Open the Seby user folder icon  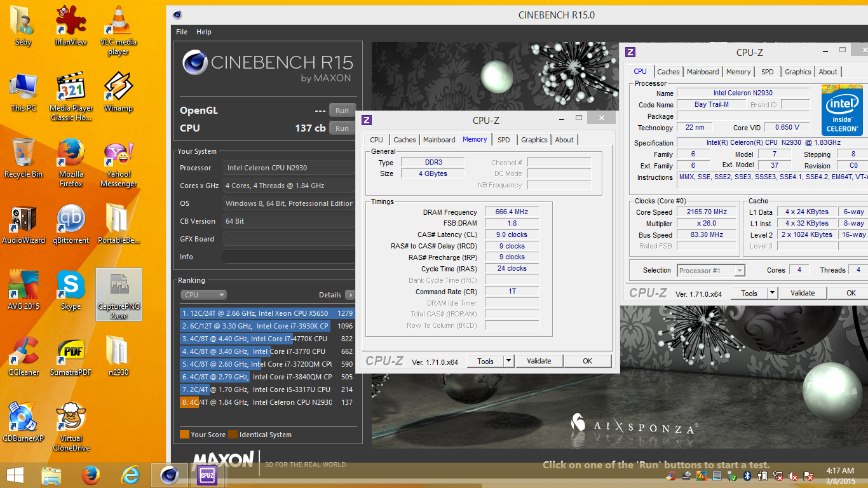point(23,25)
